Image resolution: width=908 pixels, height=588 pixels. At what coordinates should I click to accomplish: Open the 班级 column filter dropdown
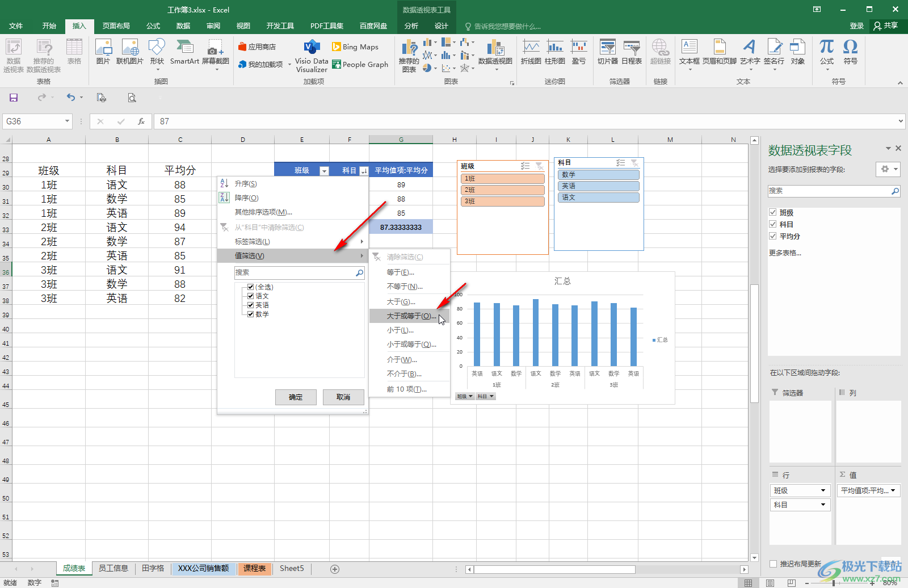324,171
